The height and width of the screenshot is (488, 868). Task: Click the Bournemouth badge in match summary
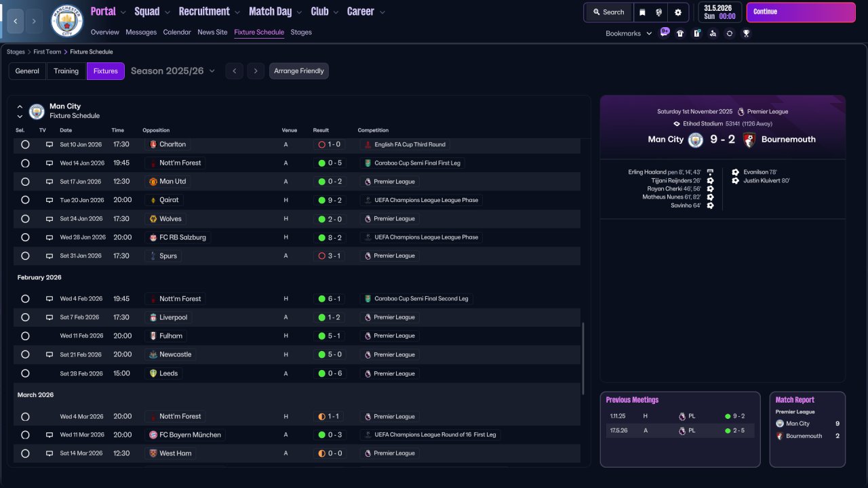pyautogui.click(x=750, y=140)
